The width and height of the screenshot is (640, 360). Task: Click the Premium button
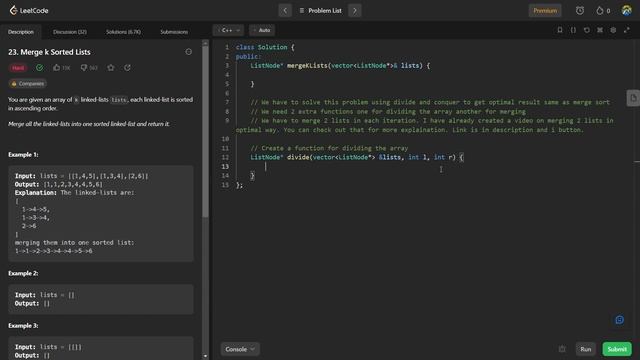(x=545, y=11)
